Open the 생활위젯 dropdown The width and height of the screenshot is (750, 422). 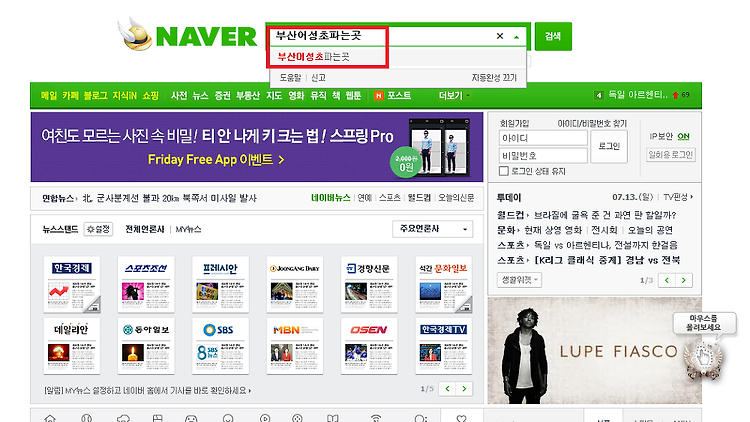click(x=519, y=279)
